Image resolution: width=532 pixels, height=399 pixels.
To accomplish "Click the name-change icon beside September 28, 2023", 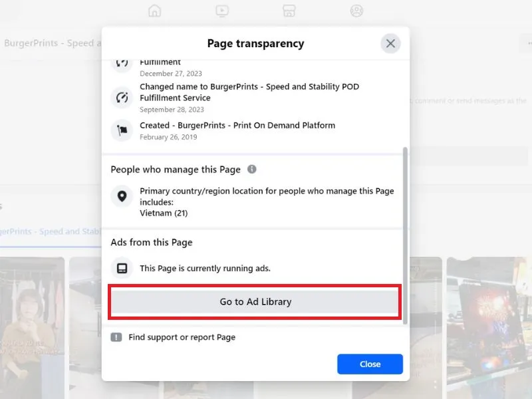I will [122, 98].
